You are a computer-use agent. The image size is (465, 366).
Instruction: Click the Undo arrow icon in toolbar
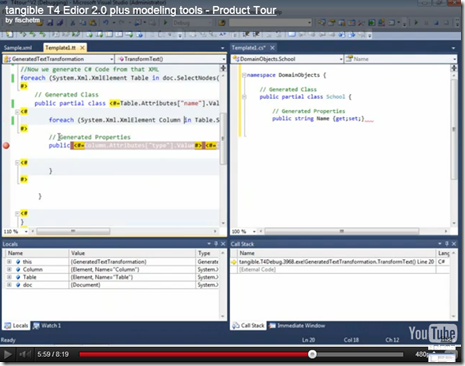[x=106, y=23]
